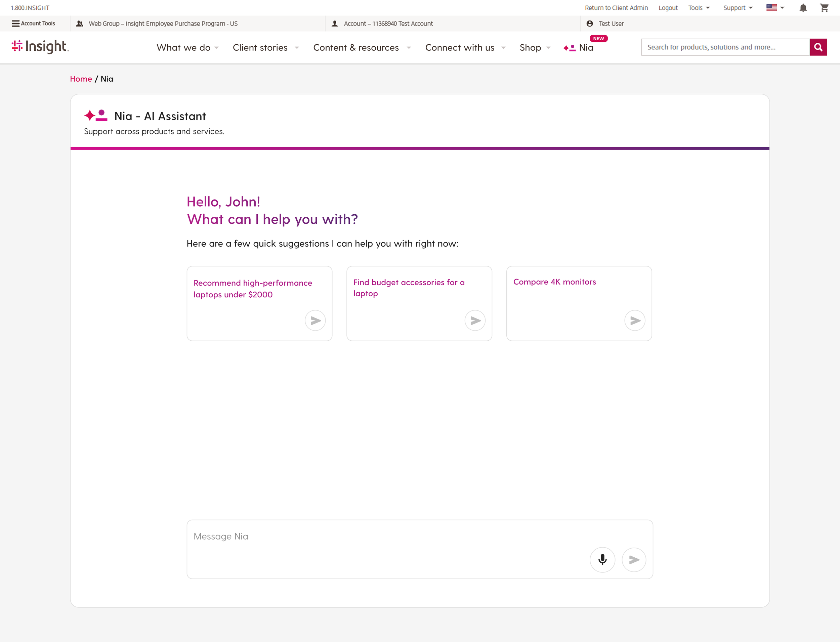
Task: Expand the Support dropdown
Action: 738,8
